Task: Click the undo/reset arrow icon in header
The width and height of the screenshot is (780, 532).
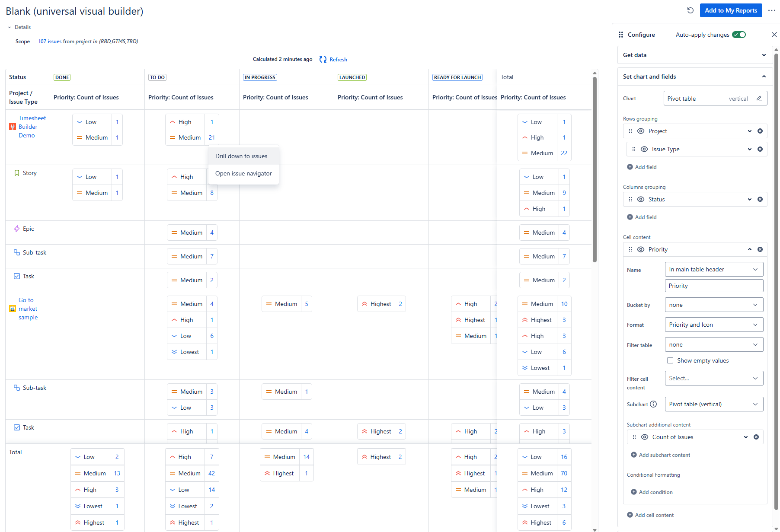Action: pyautogui.click(x=690, y=10)
